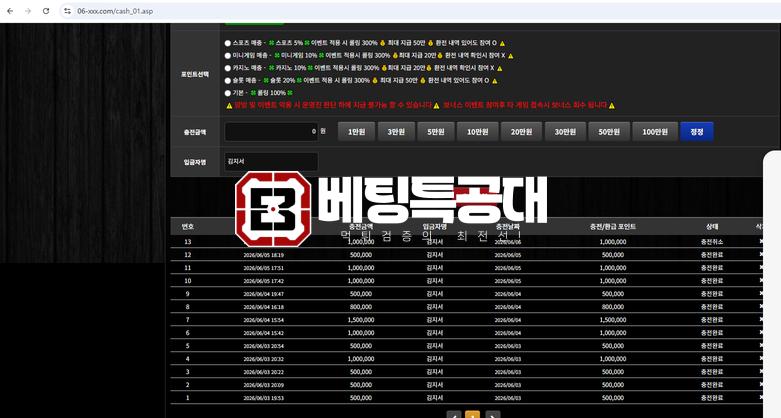Click the timestamp 2026/06/03 19:53

[263, 398]
